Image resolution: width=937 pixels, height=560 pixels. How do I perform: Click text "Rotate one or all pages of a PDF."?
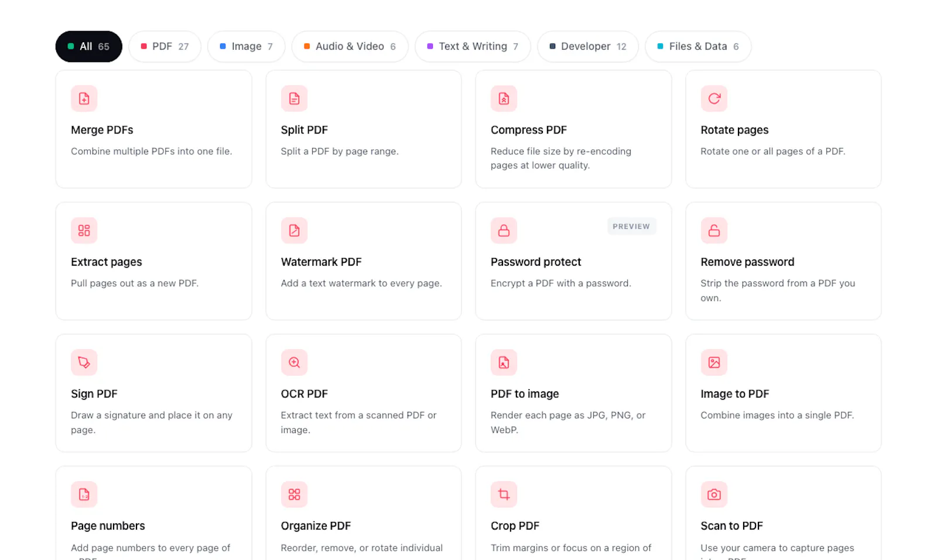(773, 151)
